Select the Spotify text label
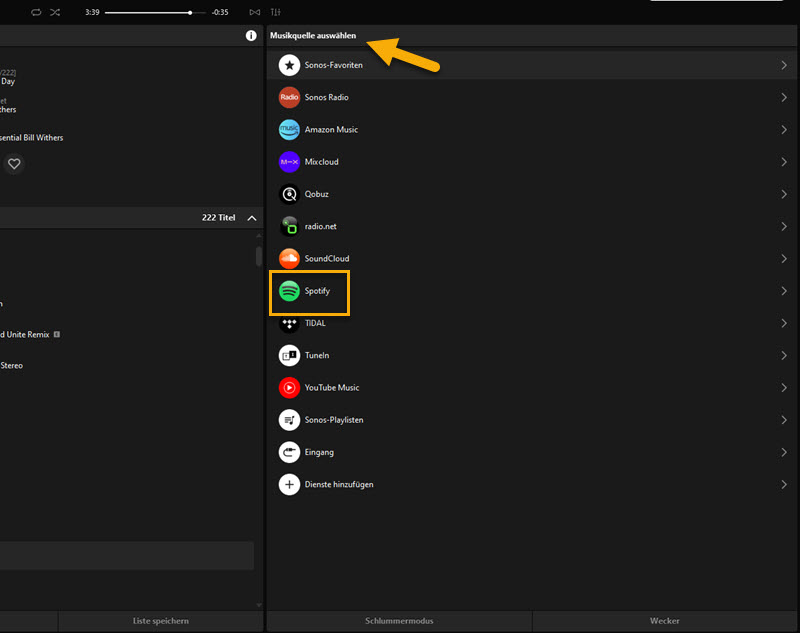 [x=317, y=291]
